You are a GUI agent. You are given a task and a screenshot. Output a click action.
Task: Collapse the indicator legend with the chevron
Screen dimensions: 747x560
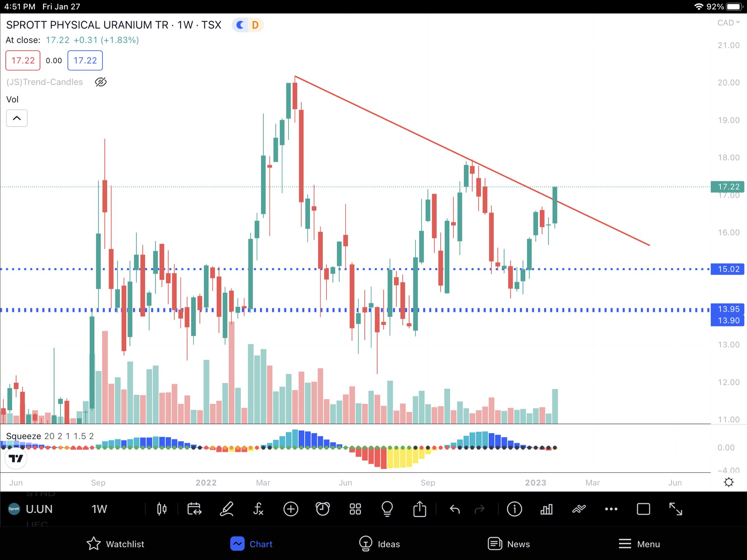pos(17,118)
